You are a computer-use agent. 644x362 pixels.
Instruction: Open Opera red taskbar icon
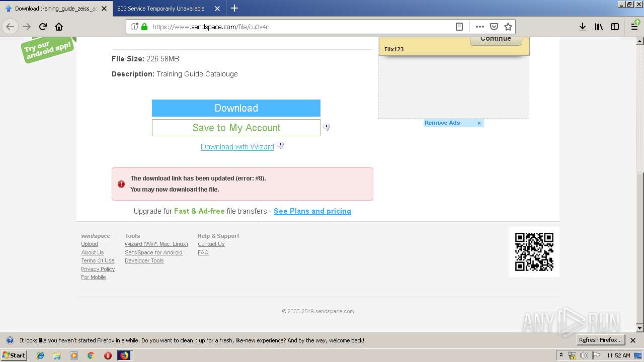108,355
